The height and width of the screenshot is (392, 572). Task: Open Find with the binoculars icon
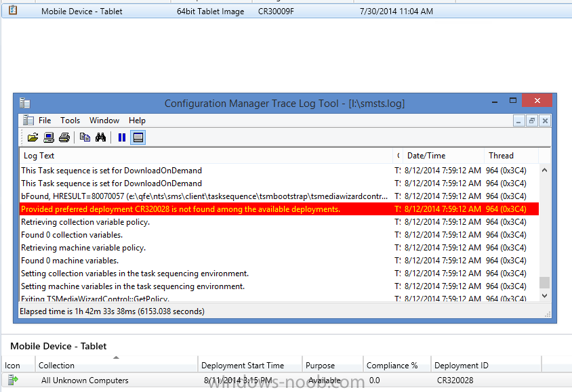click(101, 137)
